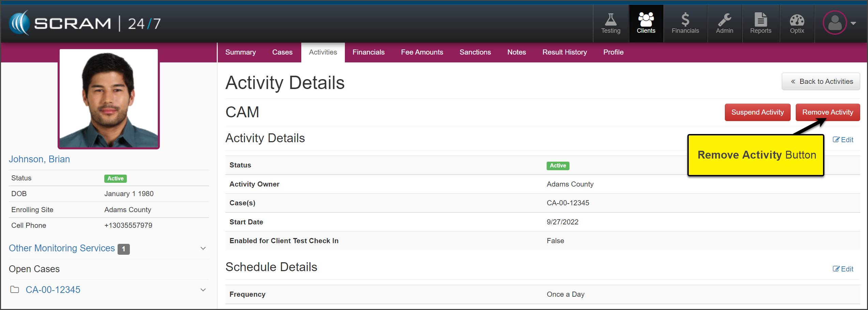This screenshot has height=310, width=868.
Task: Expand the CA-00-12345 case chevron
Action: 203,290
